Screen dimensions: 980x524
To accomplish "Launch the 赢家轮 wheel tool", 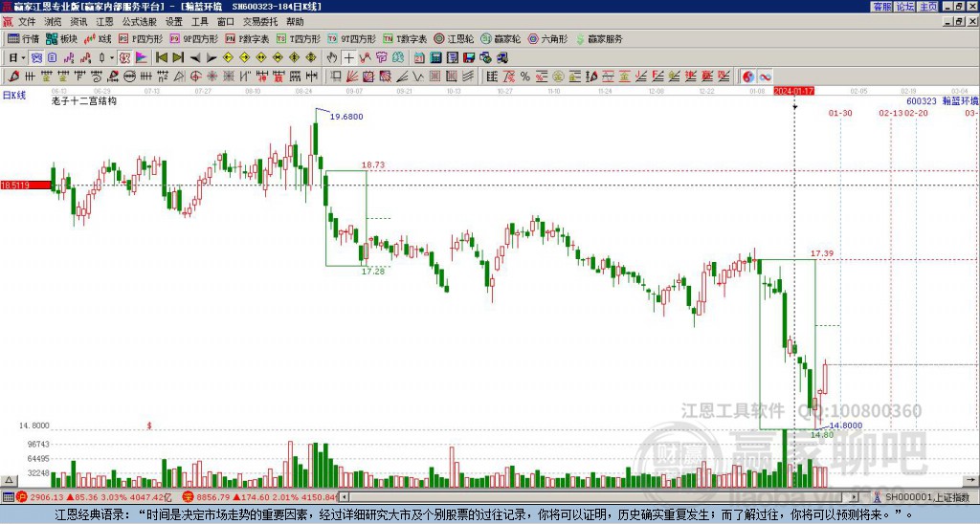I will click(501, 38).
